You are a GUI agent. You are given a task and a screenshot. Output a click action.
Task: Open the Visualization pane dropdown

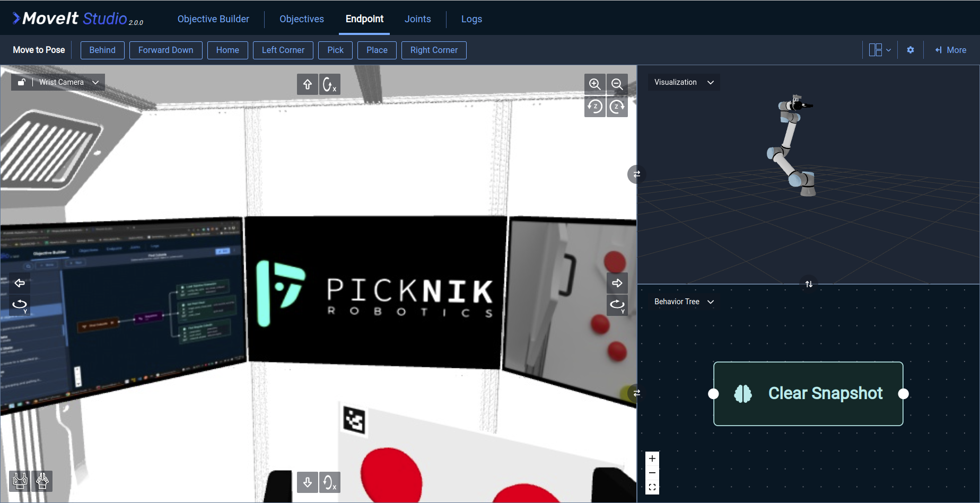(684, 82)
